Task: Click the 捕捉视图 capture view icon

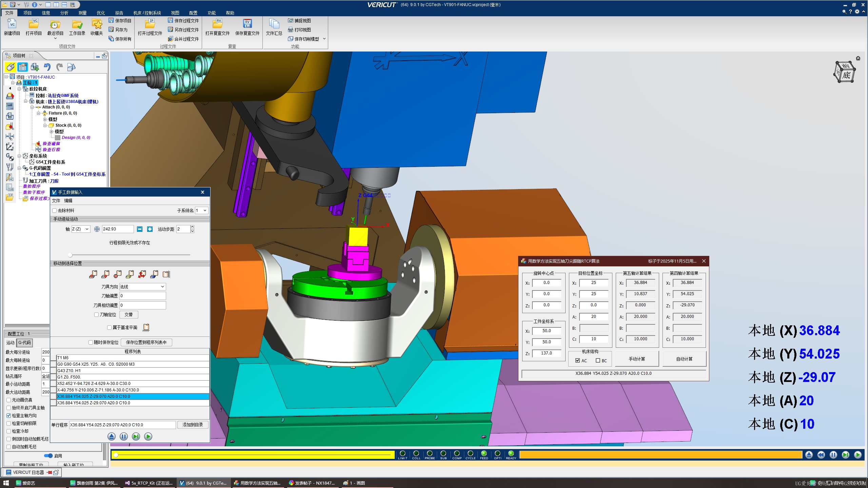Action: pyautogui.click(x=290, y=21)
